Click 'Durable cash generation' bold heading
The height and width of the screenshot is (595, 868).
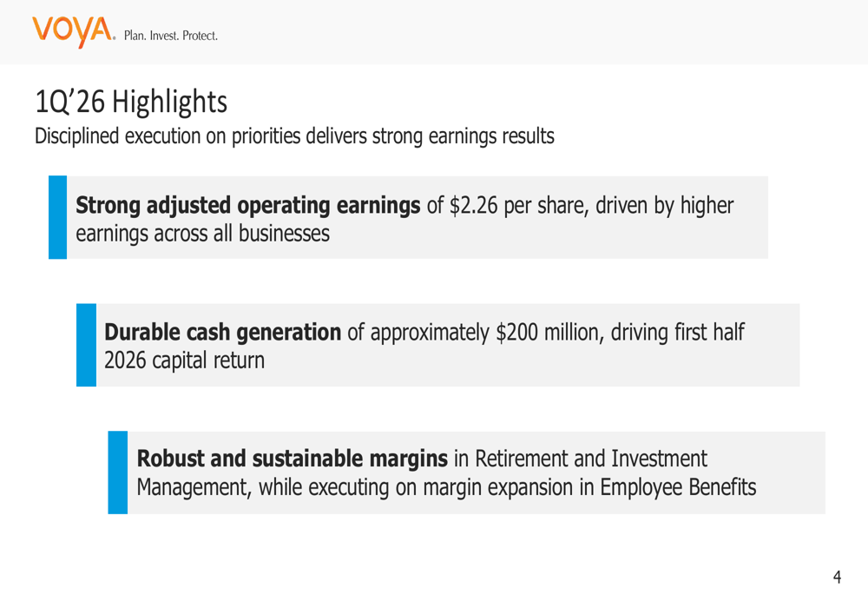(222, 333)
